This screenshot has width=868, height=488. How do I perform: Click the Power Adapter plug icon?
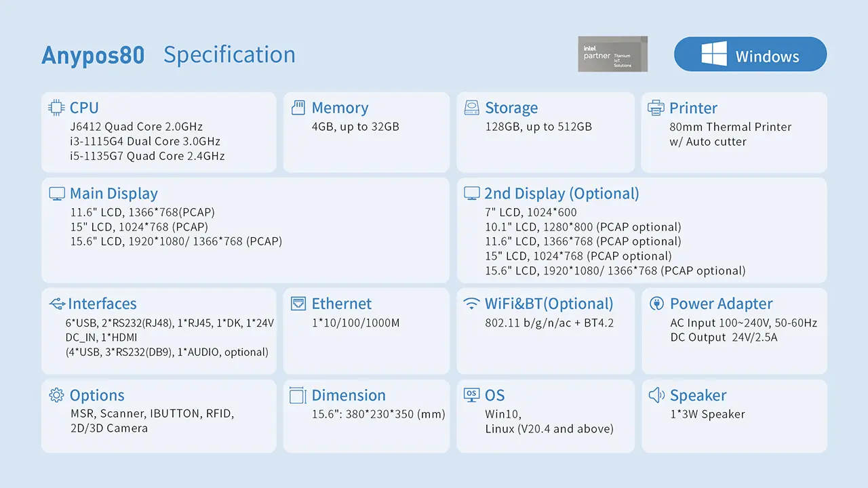click(x=656, y=304)
